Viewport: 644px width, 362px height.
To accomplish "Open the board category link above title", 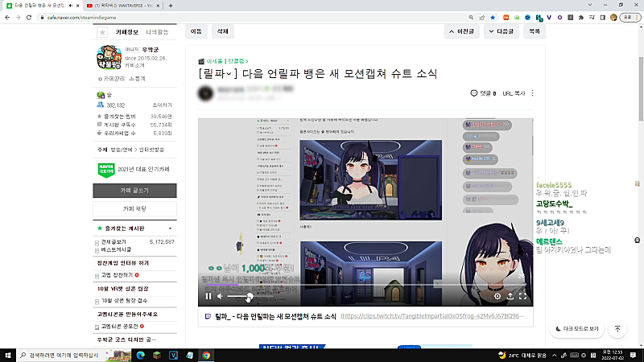I will [227, 61].
